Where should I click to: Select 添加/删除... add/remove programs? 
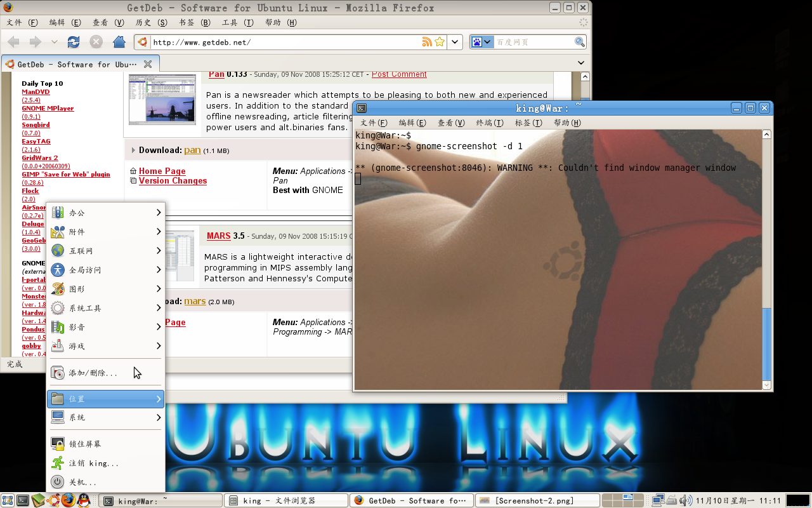[x=107, y=373]
